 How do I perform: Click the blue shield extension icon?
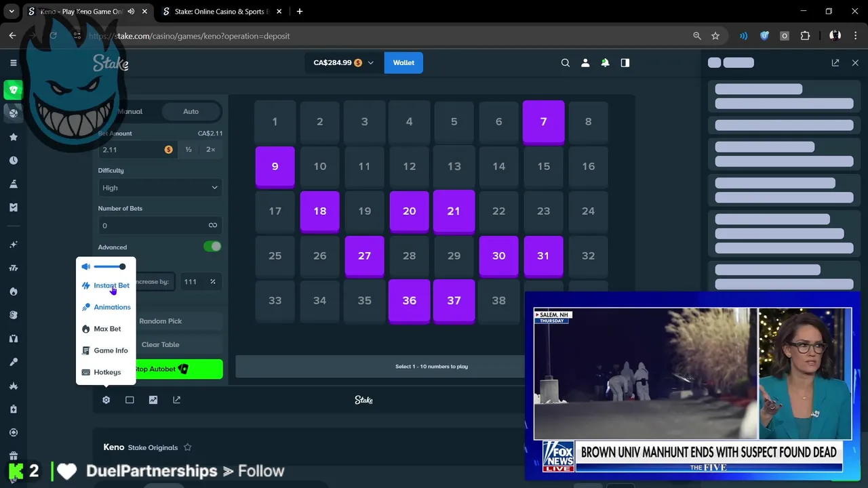pyautogui.click(x=765, y=36)
